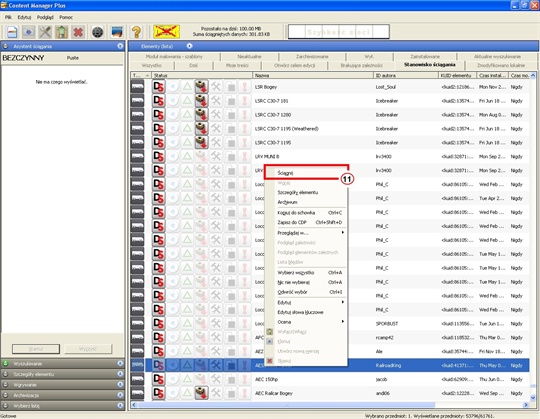Choose Archiwum in context menu
540x419 pixels.
[x=306, y=202]
